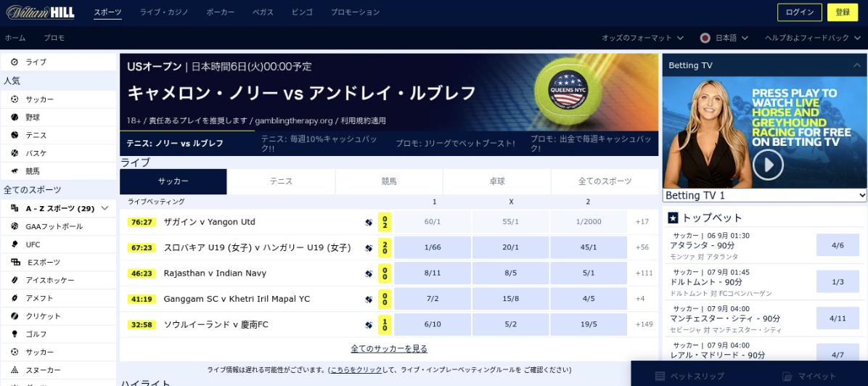Screen dimensions: 868x386
Task: Open ライブ・カジノ in the top menu
Action: [164, 12]
